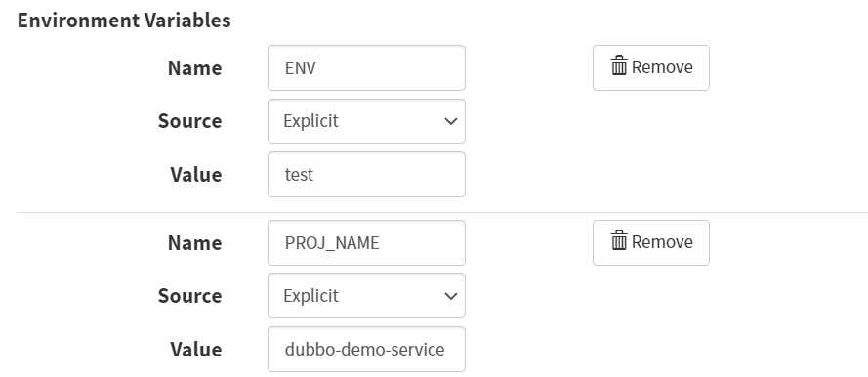Expand chevron arrow of PROJ_NAME's Source select
This screenshot has width=868, height=377.
(x=451, y=296)
